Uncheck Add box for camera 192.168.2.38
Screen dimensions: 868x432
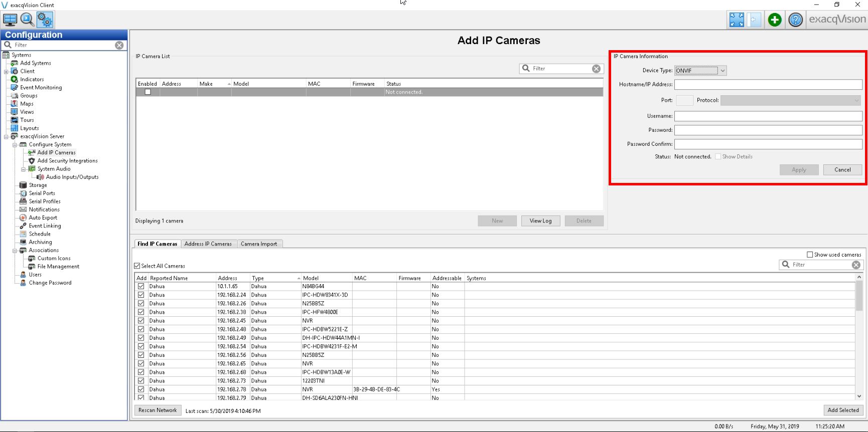141,312
